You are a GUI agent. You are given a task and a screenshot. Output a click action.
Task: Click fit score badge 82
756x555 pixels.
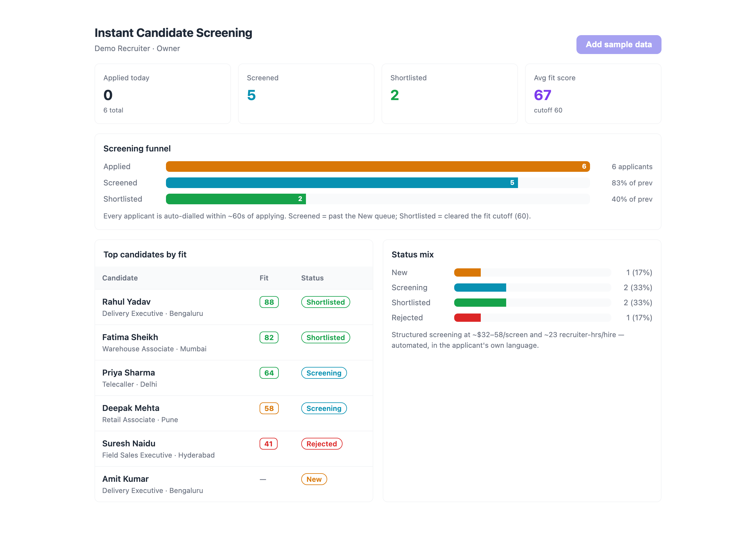(269, 338)
